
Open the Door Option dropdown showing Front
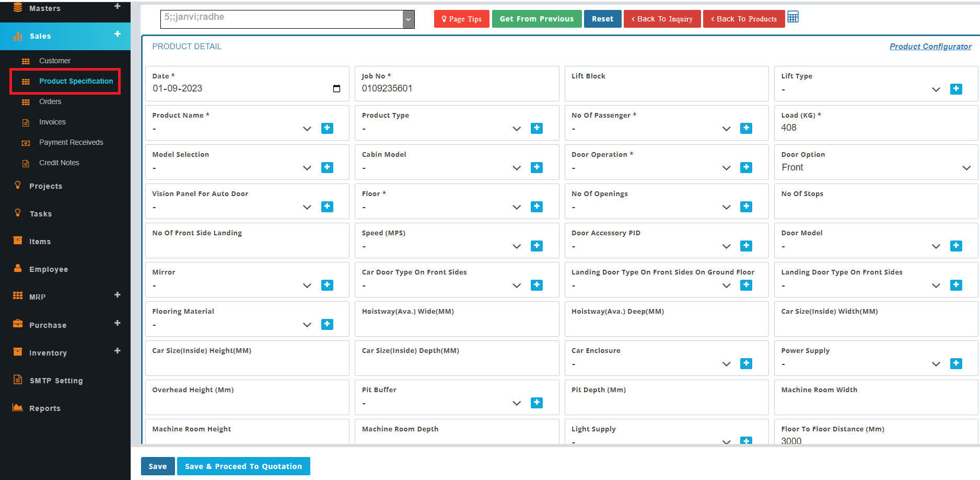876,167
